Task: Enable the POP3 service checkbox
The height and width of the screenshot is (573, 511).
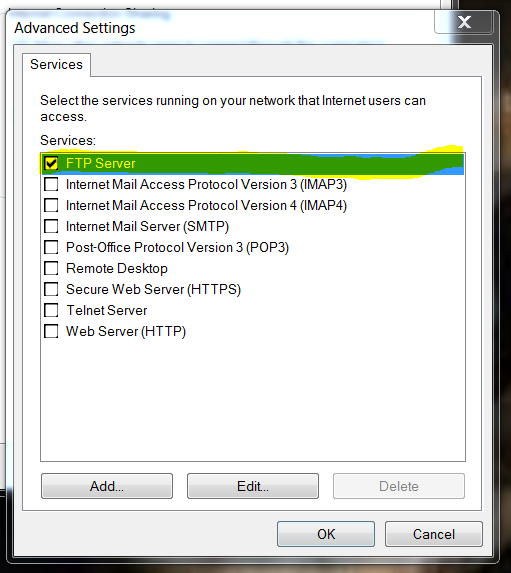Action: pyautogui.click(x=51, y=247)
